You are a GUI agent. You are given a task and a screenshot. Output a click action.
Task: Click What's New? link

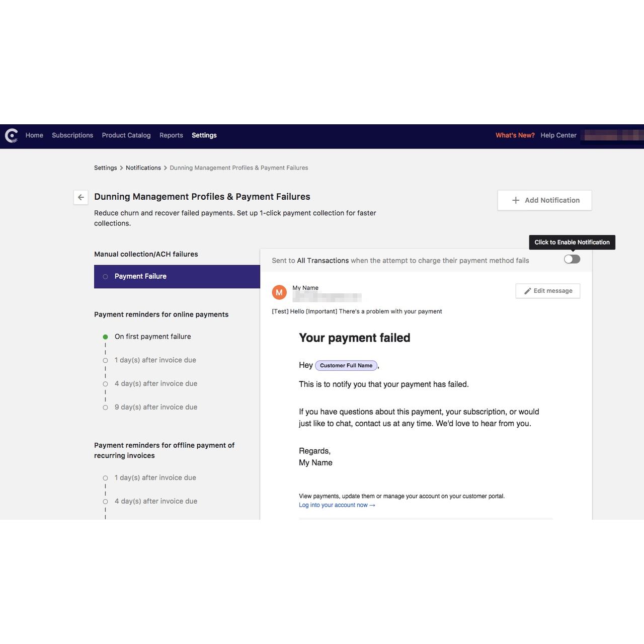coord(515,135)
